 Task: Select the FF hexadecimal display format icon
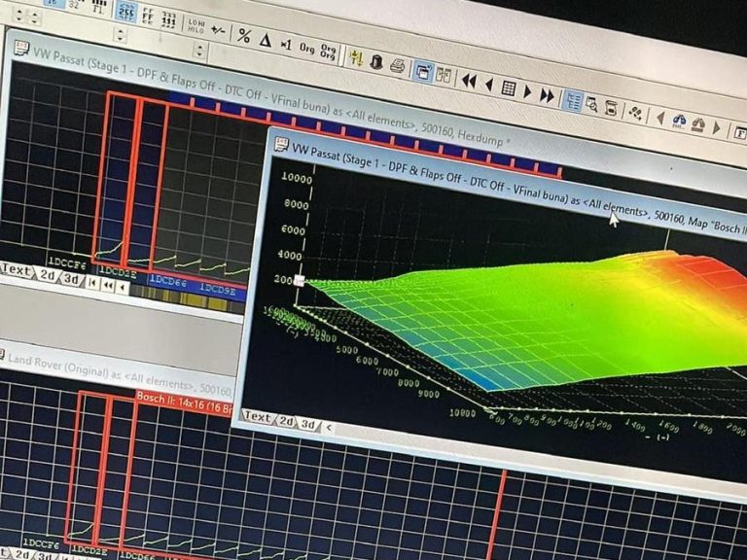(148, 17)
